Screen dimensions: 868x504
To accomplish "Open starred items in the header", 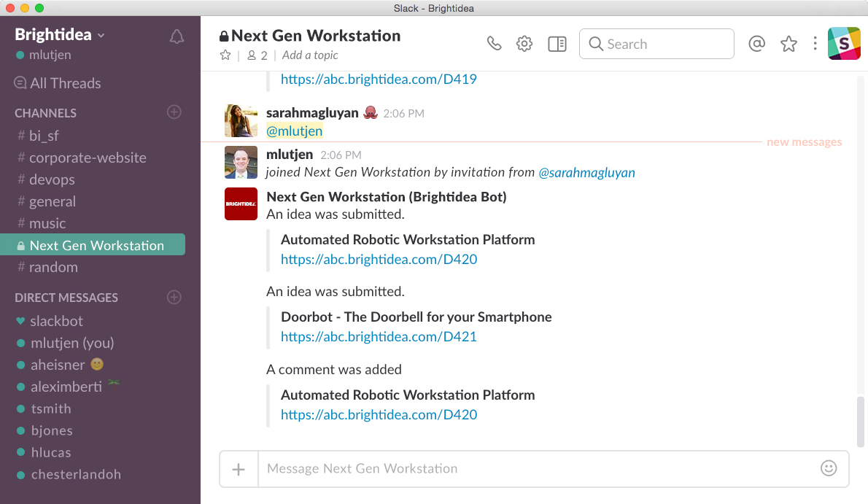I will coord(788,44).
